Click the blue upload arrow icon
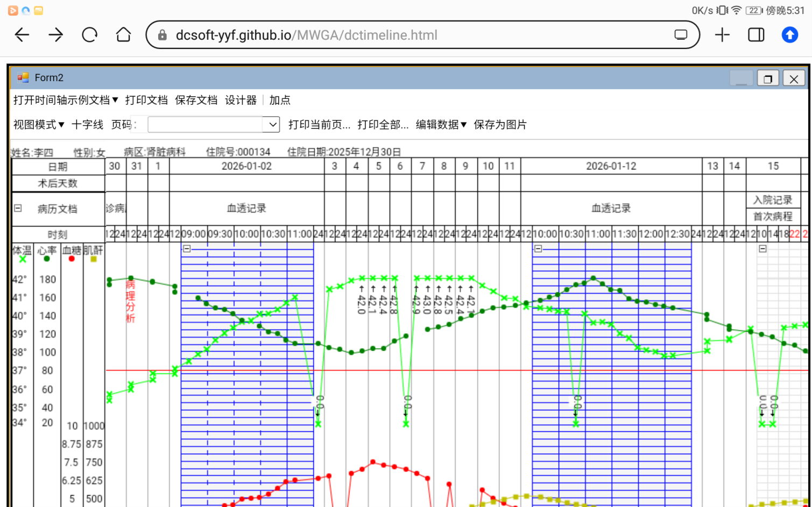 789,34
